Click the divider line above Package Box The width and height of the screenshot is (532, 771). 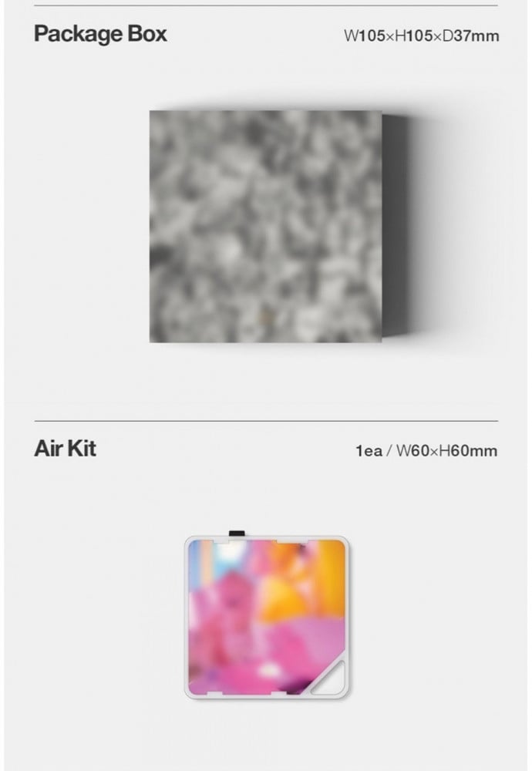(266, 5)
